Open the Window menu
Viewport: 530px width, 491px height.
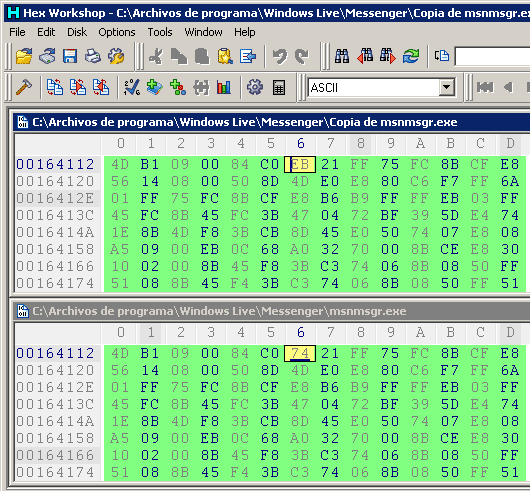coord(203,32)
